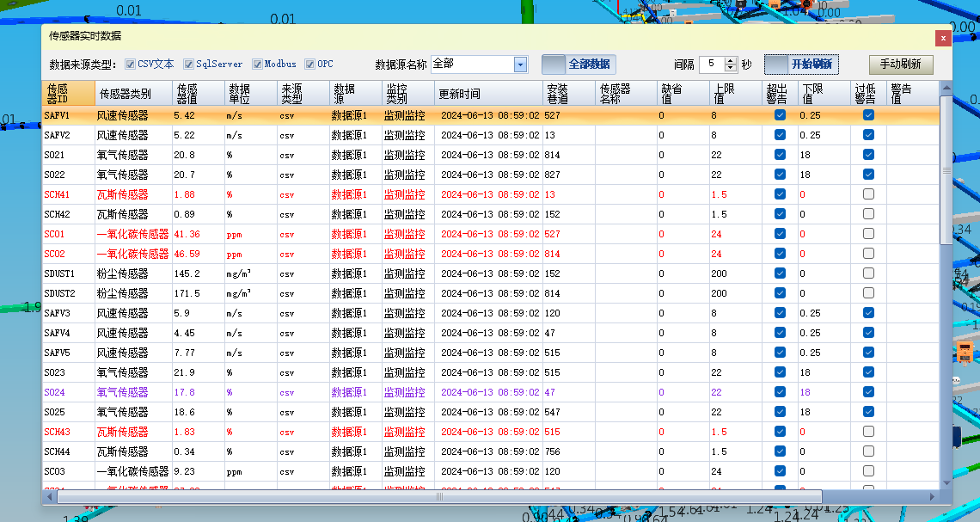This screenshot has height=522, width=980.
Task: Click the scroll-right arrow on horizontal scrollbar
Action: pyautogui.click(x=931, y=497)
